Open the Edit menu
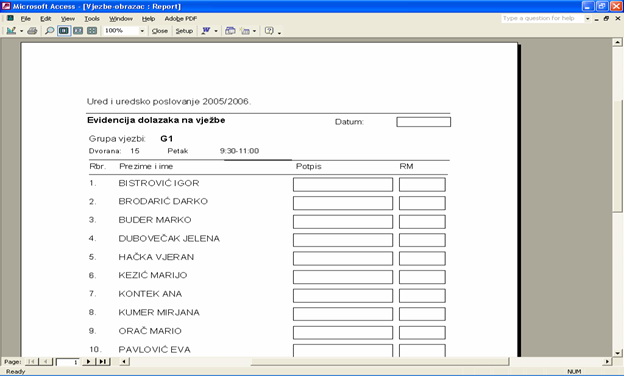The height and width of the screenshot is (377, 626). pyautogui.click(x=46, y=19)
